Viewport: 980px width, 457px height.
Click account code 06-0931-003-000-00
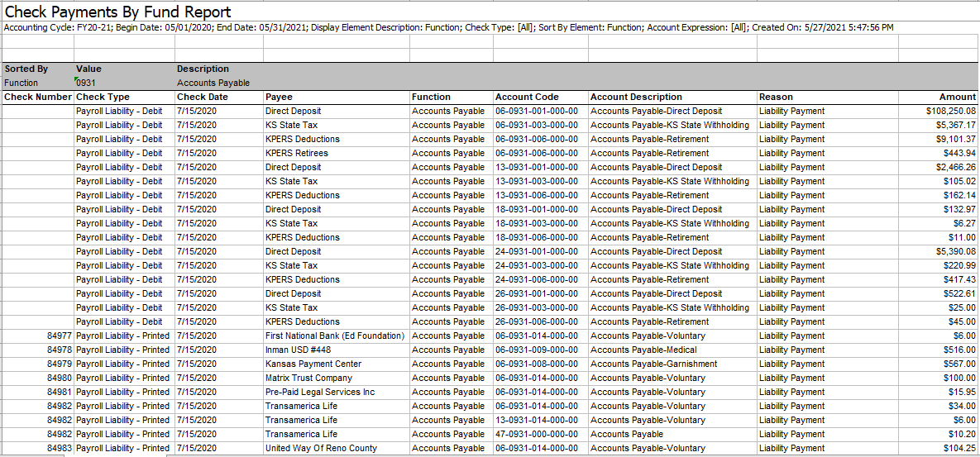pyautogui.click(x=541, y=125)
